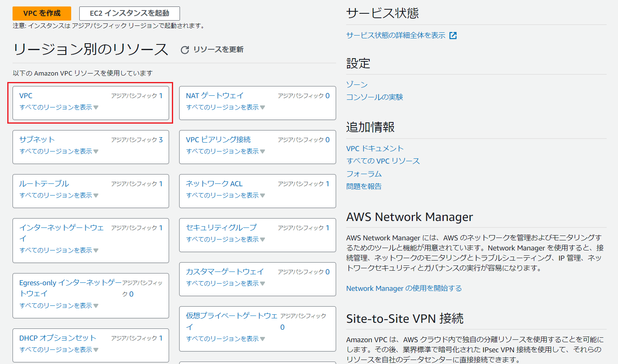Image resolution: width=618 pixels, height=364 pixels.
Task: Open the ネットワーク ACL resource link
Action: point(214,184)
